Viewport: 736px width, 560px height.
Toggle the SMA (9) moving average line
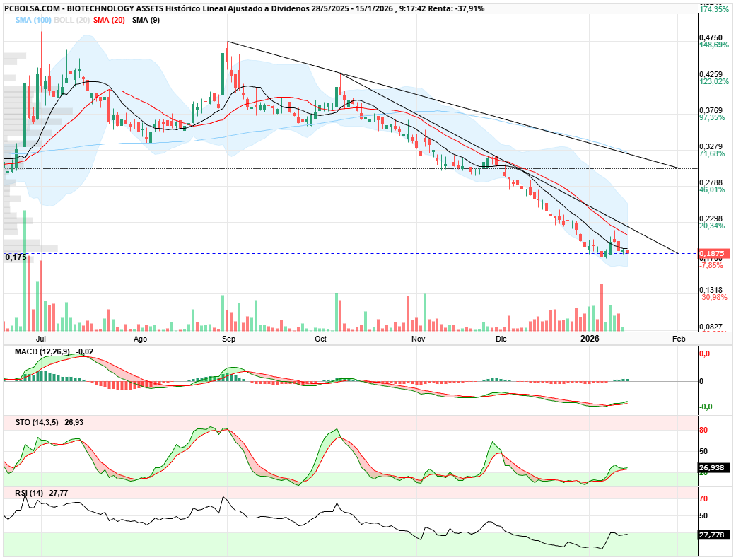(146, 23)
